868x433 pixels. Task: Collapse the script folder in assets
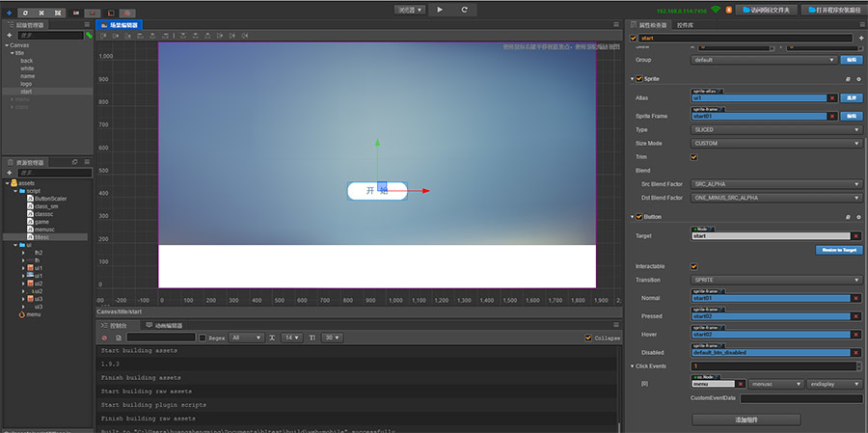(x=15, y=191)
